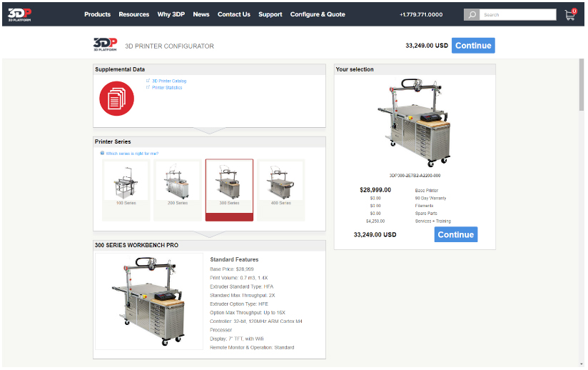
Task: Open the Products menu
Action: tap(98, 14)
